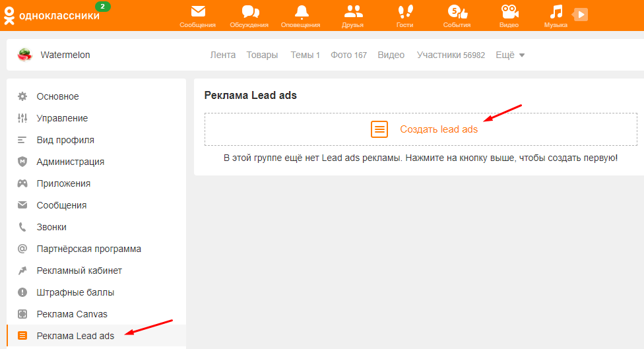Viewport: 644px width, 349px height.
Task: Expand the Ещё dropdown menu
Action: 510,55
